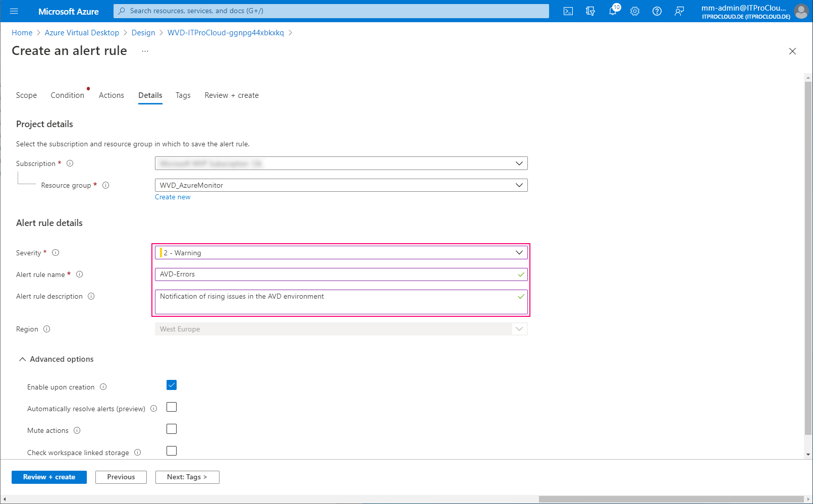Image resolution: width=813 pixels, height=504 pixels.
Task: Open the Resource group dropdown
Action: point(341,185)
